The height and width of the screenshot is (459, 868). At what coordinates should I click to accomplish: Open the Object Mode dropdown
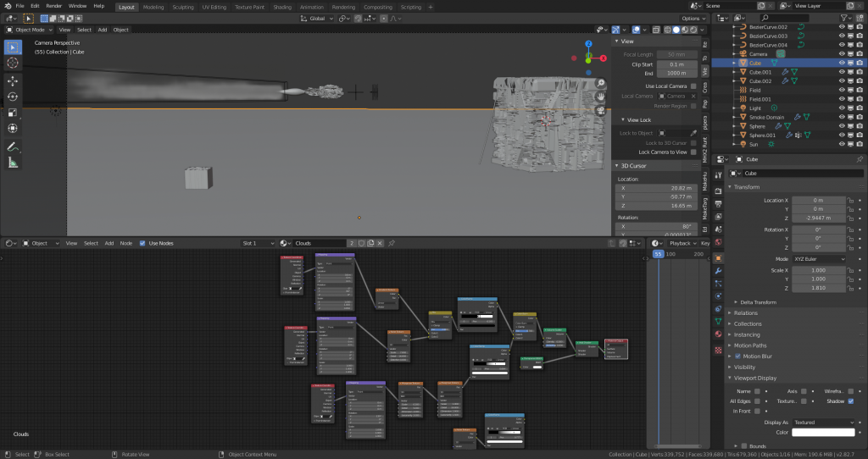pyautogui.click(x=30, y=30)
